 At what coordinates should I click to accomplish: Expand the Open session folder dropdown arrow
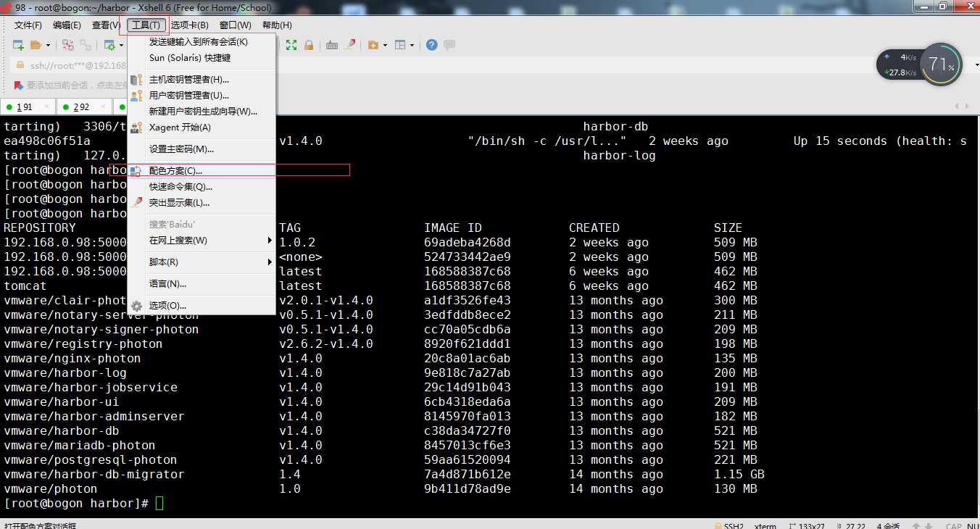[x=48, y=45]
